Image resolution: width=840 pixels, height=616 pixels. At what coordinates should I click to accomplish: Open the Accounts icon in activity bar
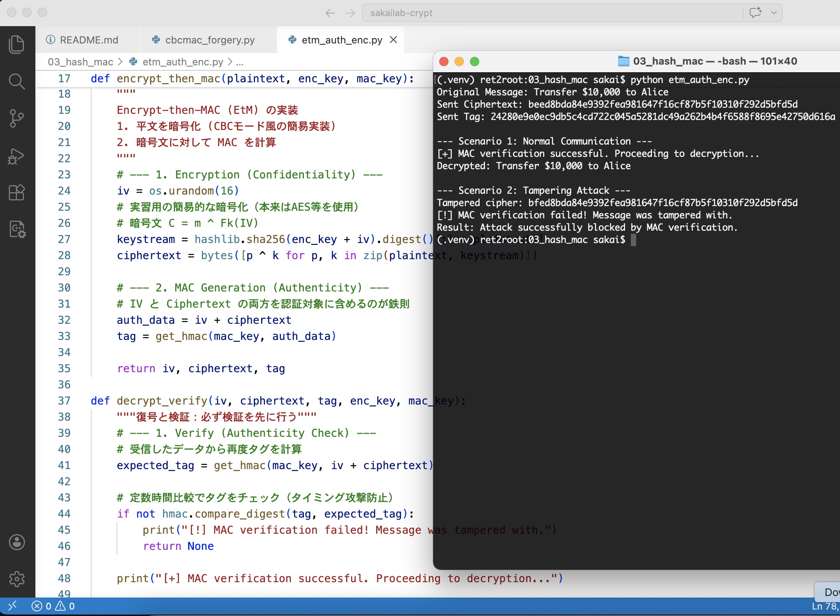[17, 542]
